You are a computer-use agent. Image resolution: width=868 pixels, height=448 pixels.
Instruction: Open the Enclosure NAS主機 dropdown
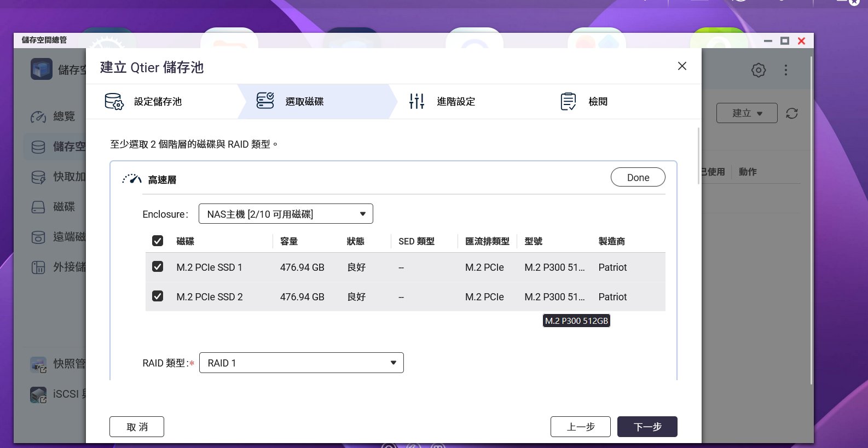point(285,214)
